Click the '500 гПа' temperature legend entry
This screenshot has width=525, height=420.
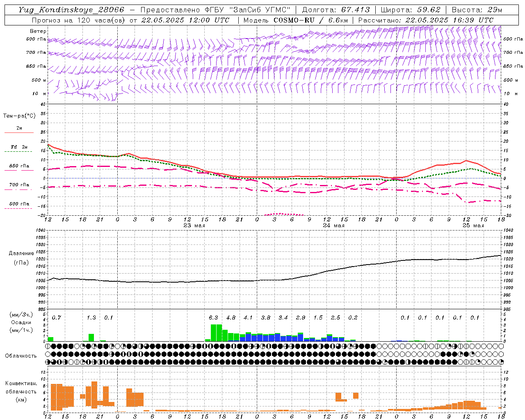coord(19,204)
